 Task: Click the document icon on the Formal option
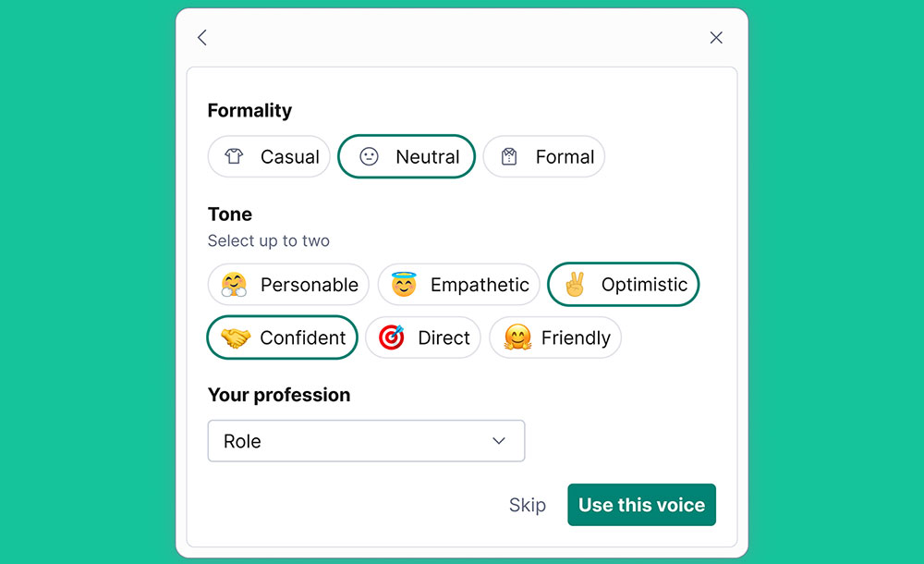[509, 156]
